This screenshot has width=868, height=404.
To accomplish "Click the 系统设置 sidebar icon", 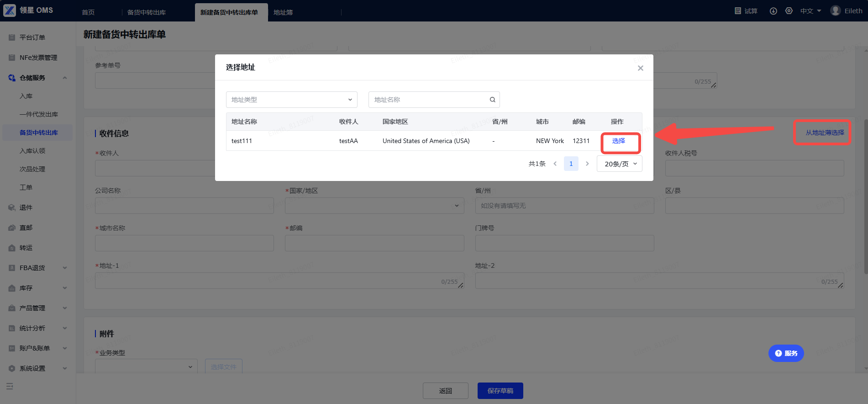I will [12, 368].
